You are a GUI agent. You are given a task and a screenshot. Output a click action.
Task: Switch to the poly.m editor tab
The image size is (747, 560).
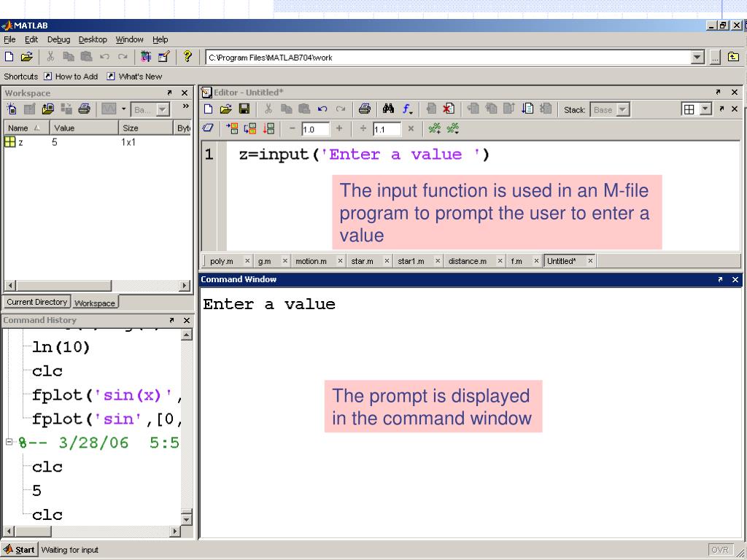[x=222, y=261]
